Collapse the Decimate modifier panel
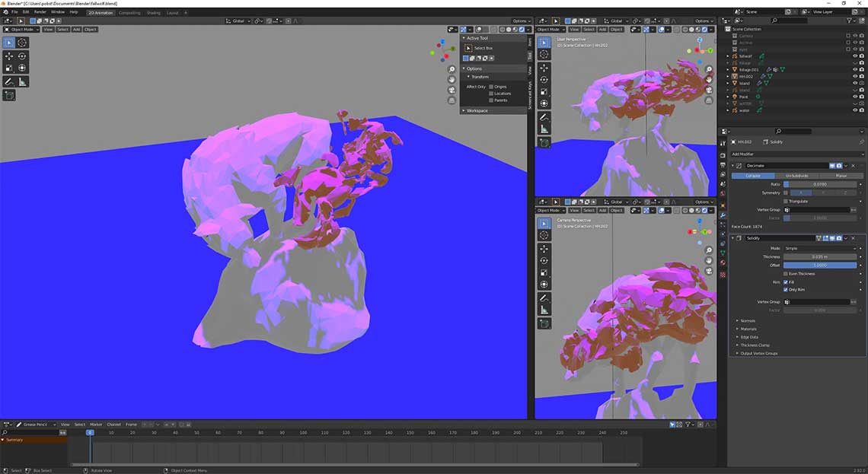The image size is (868, 474). (x=732, y=165)
